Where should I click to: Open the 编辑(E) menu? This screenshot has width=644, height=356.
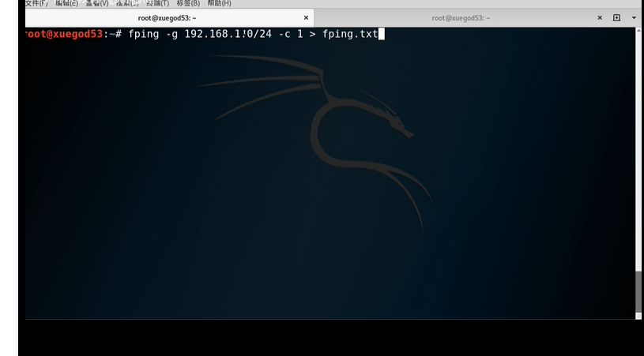(66, 3)
